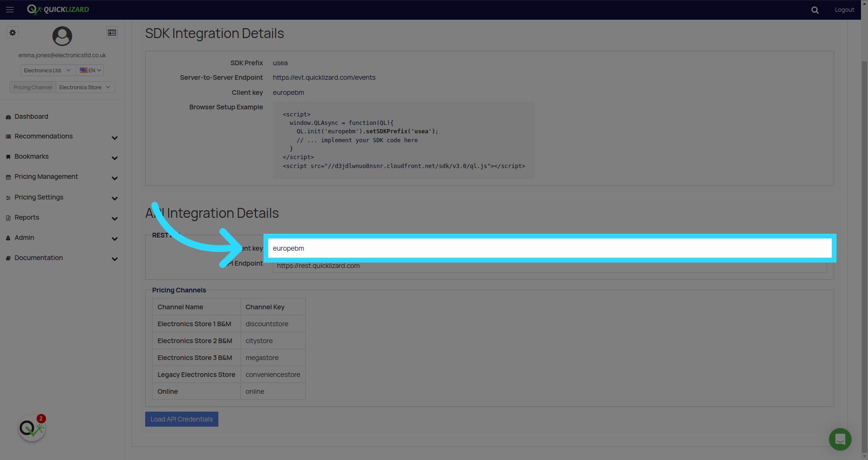This screenshot has width=868, height=460.
Task: Click the browser setup script code block
Action: tap(404, 140)
